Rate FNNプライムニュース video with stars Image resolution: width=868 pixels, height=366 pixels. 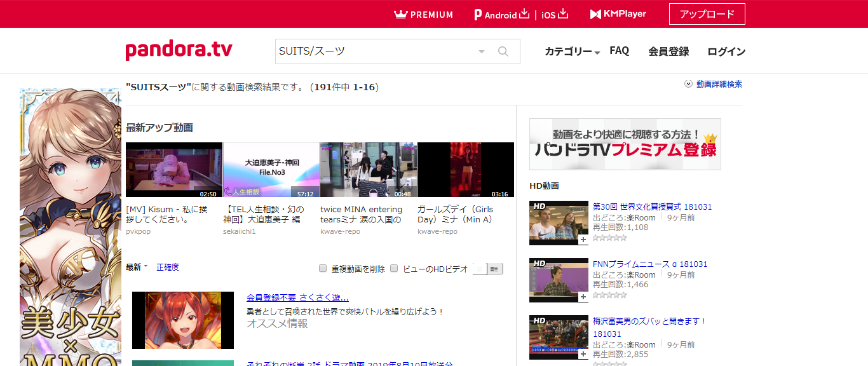coord(610,295)
